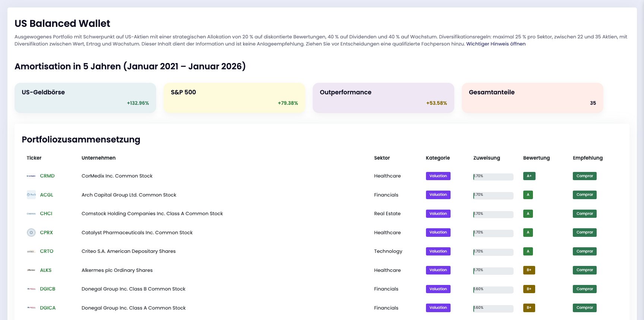Click the Sektor column header
644x320 pixels.
tap(382, 158)
